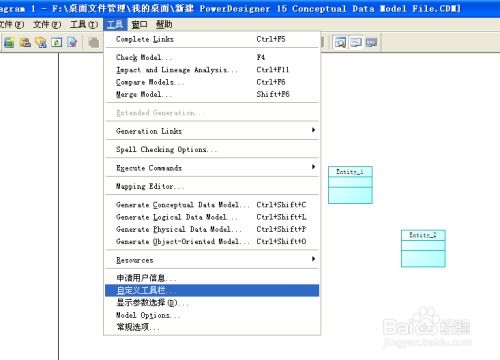Open the 工具(T) menu with the shortcut letter
The width and height of the screenshot is (500, 360).
(84, 25)
